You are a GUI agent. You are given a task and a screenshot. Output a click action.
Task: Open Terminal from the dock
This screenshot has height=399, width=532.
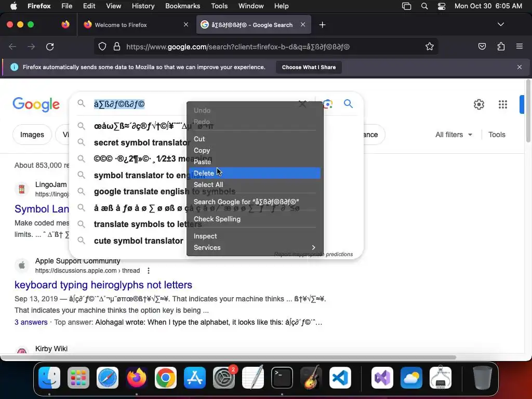point(282,378)
